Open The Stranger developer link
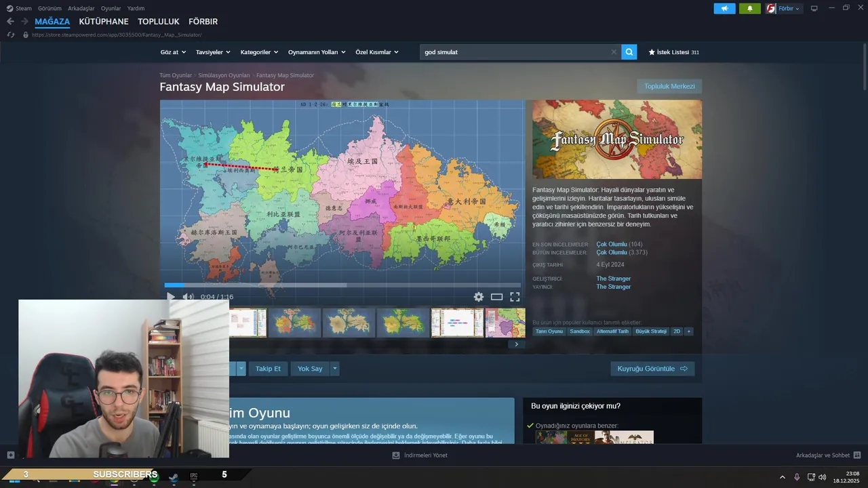 [x=613, y=279]
